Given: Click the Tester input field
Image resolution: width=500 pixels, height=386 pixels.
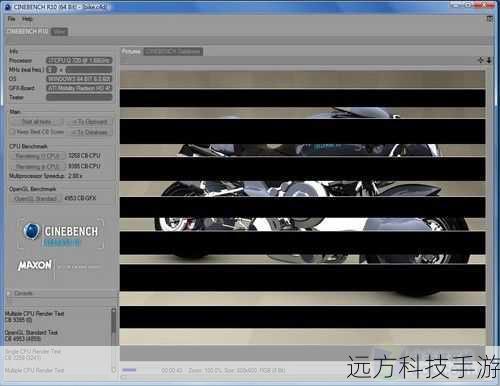Looking at the screenshot, I should [79, 97].
